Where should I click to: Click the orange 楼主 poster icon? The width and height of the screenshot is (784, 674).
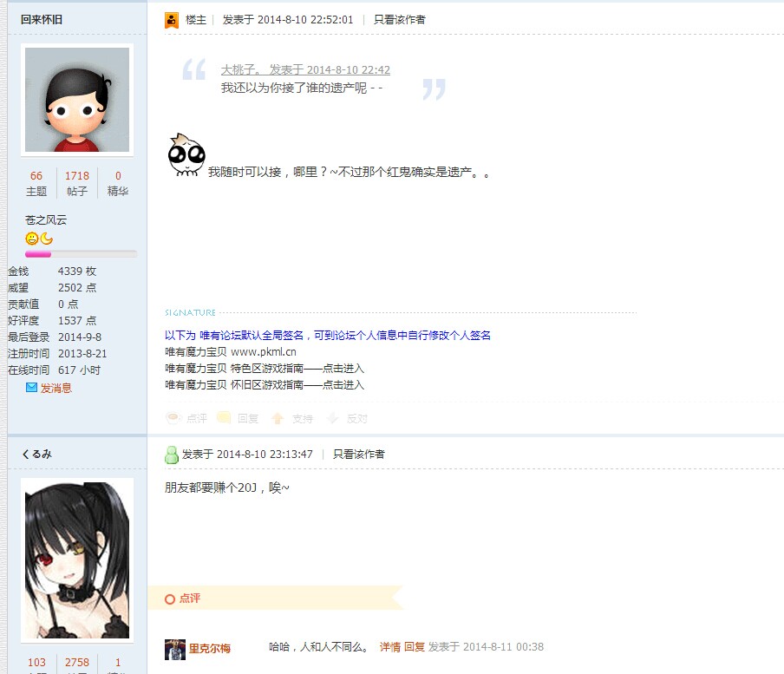(172, 21)
